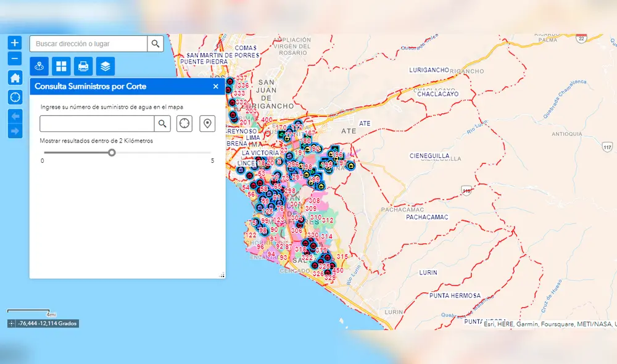Open the layers list widget
Viewport: 617px width, 364px height.
[x=106, y=66]
